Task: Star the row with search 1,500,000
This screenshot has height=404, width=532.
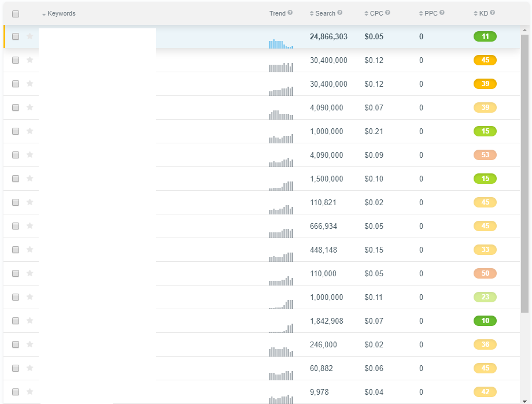Action: click(x=30, y=179)
